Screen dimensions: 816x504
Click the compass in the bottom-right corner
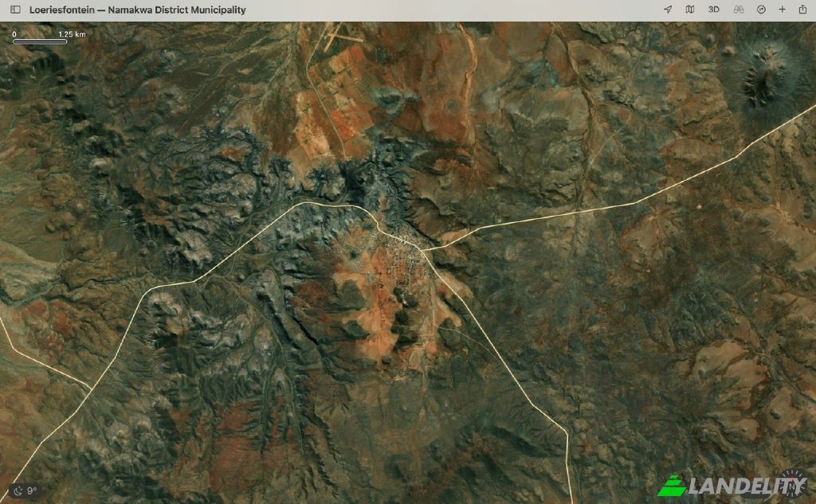click(x=792, y=483)
